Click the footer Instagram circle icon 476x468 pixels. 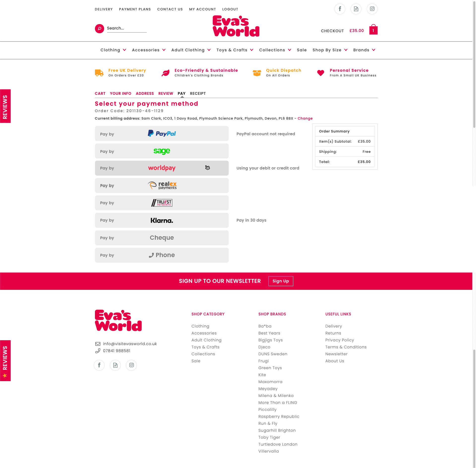[131, 365]
